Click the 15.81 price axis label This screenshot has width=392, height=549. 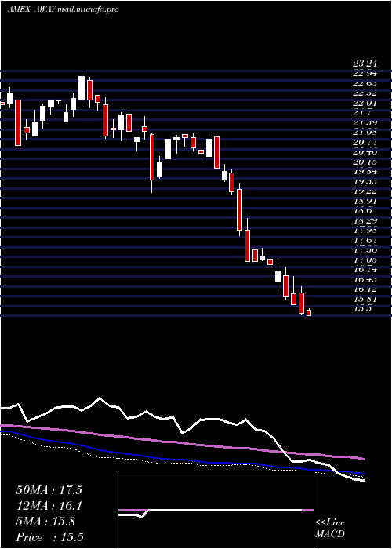coord(365,300)
